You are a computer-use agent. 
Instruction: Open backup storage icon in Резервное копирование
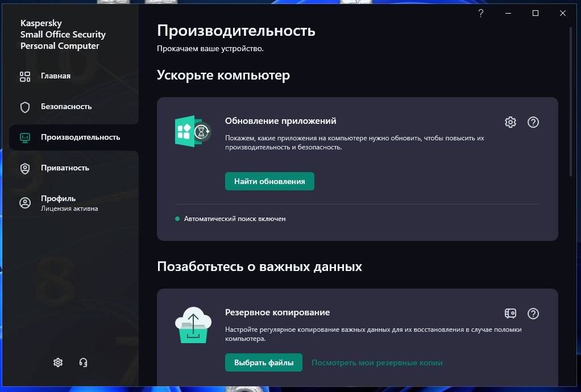point(511,314)
